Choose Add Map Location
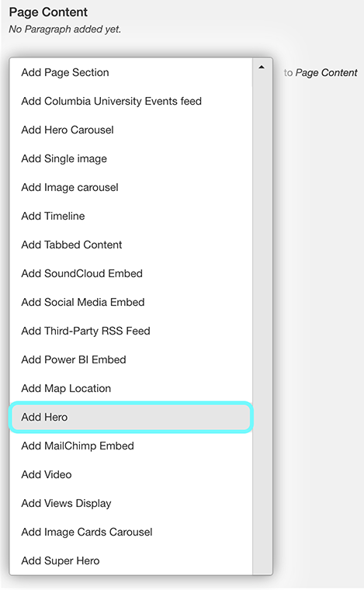Image resolution: width=364 pixels, height=590 pixels. click(131, 388)
